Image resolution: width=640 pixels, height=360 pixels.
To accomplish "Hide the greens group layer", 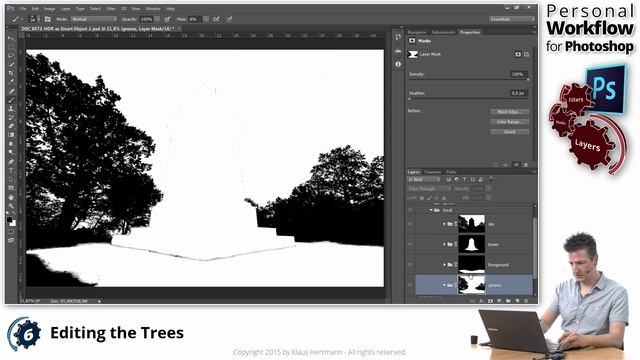I will coord(410,285).
